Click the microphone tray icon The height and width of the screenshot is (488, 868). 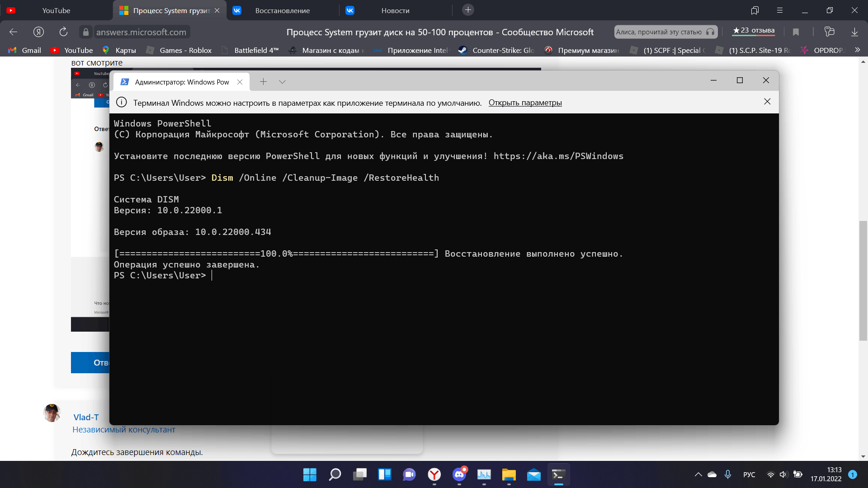click(728, 474)
